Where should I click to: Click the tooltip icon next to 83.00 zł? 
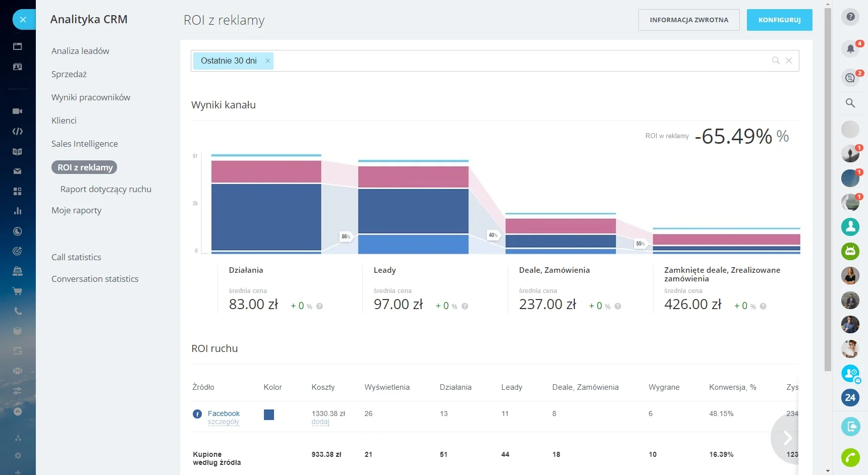tap(320, 306)
